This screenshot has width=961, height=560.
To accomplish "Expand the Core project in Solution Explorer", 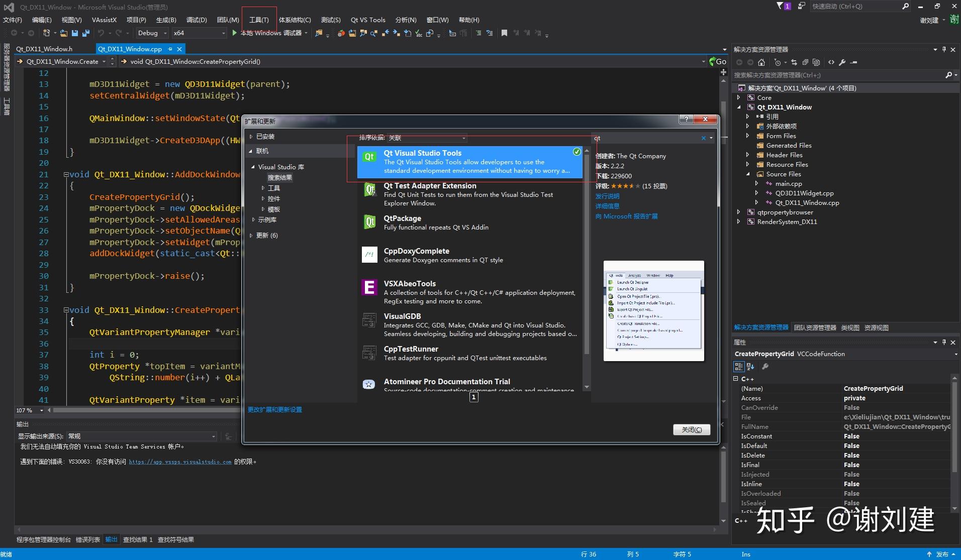I will pos(739,97).
